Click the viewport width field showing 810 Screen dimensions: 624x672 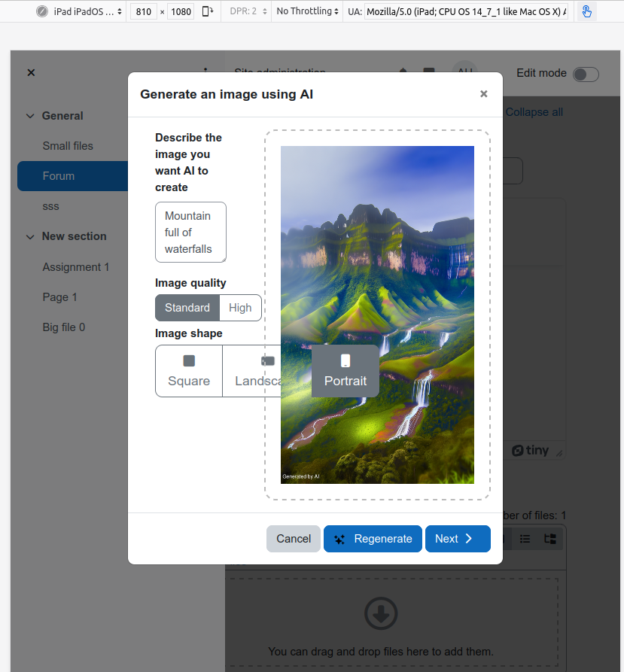click(x=144, y=11)
